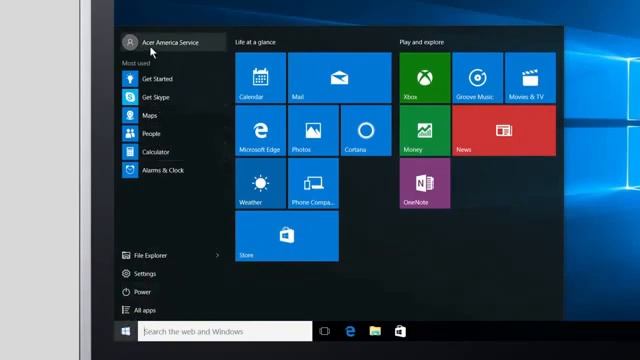Viewport: 640px width, 360px height.
Task: Open the Groove Music tile
Action: coord(478,78)
